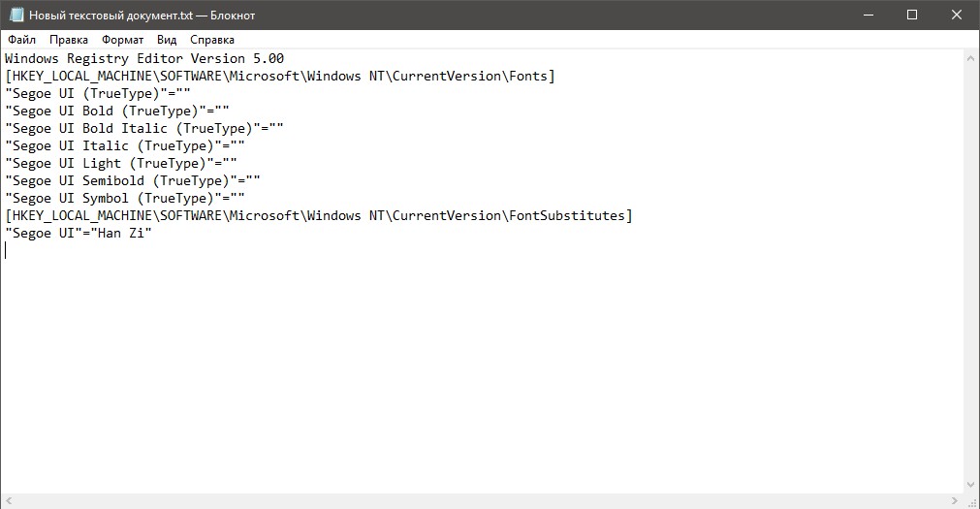The image size is (980, 509).
Task: Close the Notepad window
Action: 957,16
